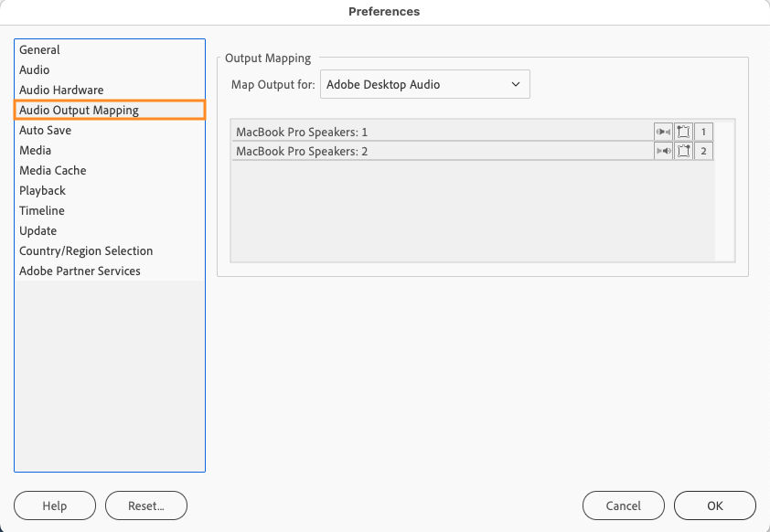Cancel the Preferences dialog
770x532 pixels.
point(623,505)
